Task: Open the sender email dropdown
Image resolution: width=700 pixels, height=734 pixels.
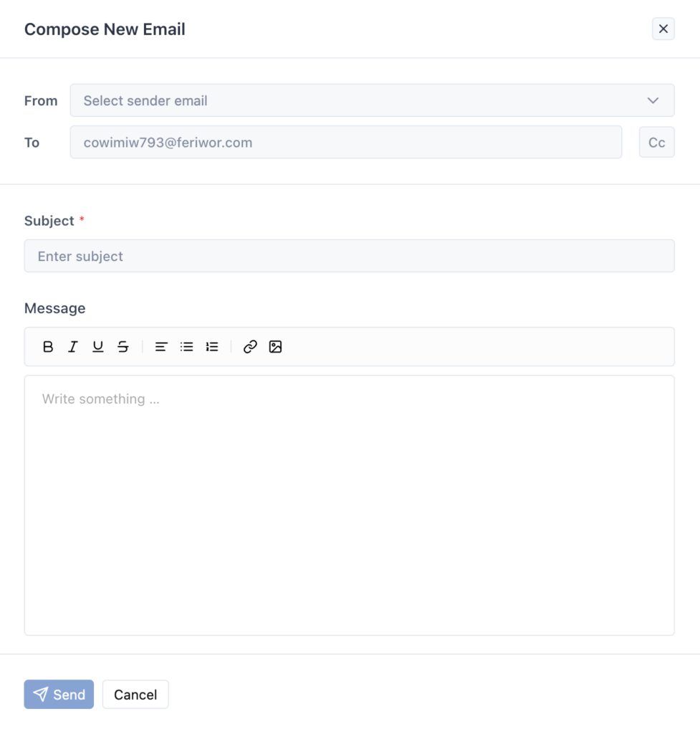Action: (x=373, y=100)
